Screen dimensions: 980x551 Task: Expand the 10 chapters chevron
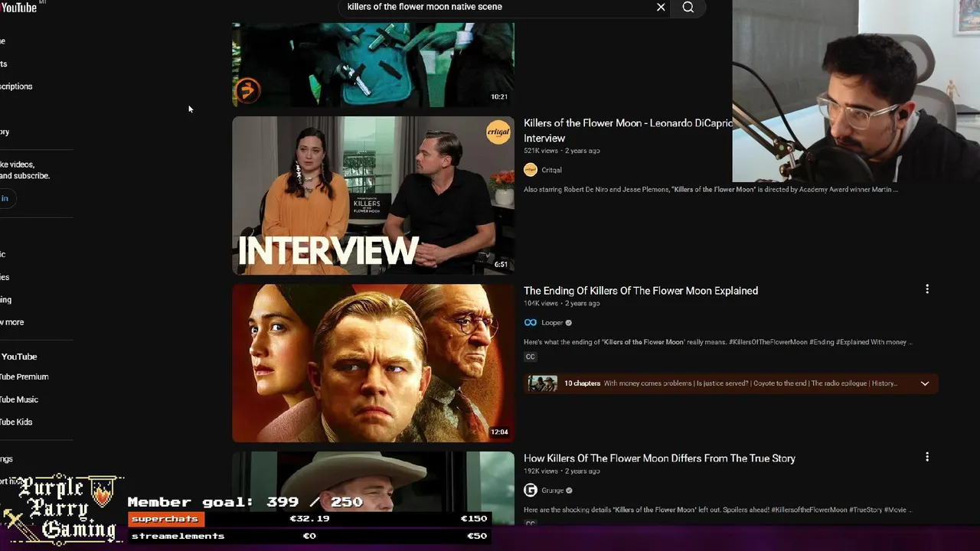pyautogui.click(x=925, y=383)
